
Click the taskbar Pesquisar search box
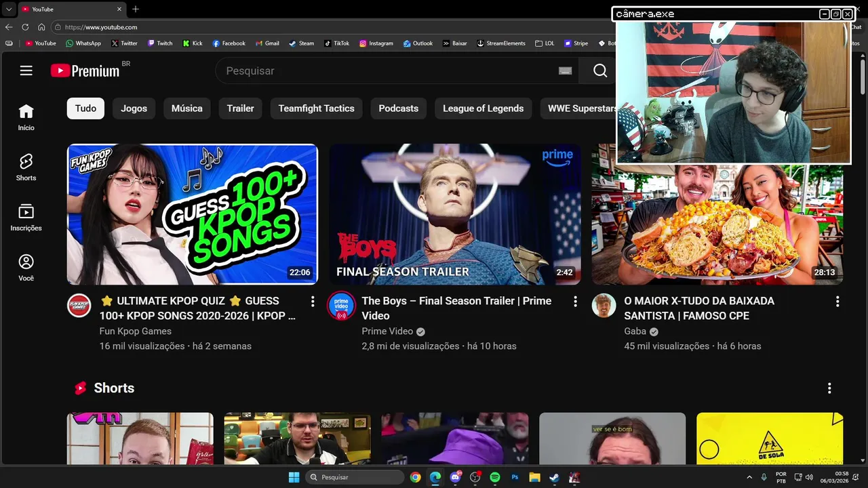point(355,477)
